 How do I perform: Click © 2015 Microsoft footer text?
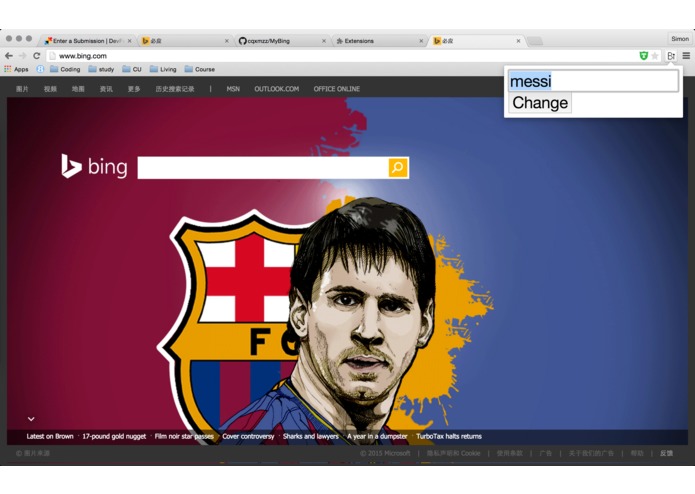(385, 453)
